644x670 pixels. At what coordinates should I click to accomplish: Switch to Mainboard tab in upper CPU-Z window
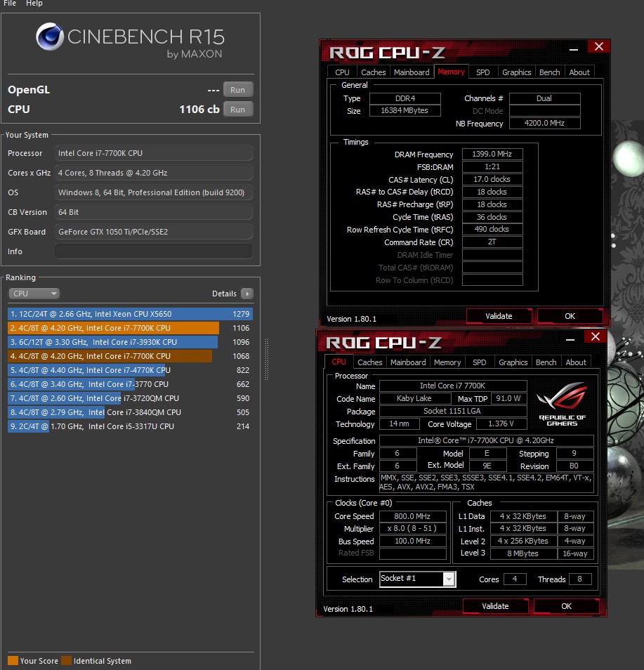412,72
